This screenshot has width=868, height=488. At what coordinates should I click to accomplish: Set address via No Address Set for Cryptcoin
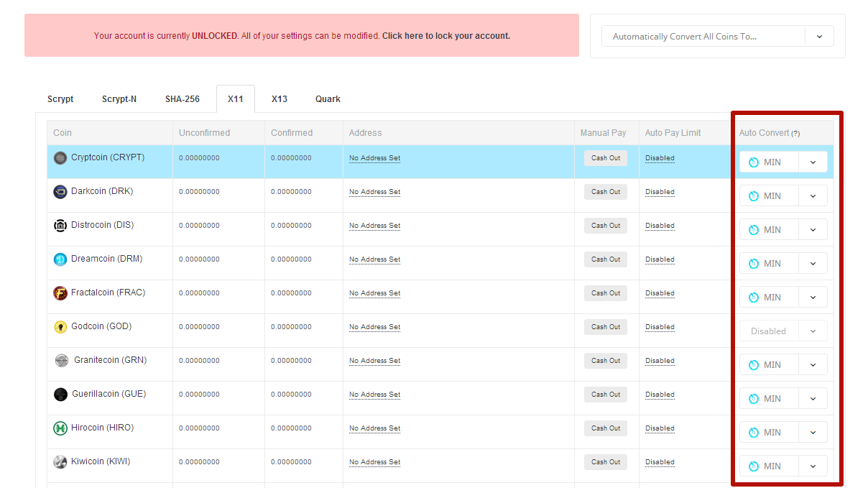374,158
